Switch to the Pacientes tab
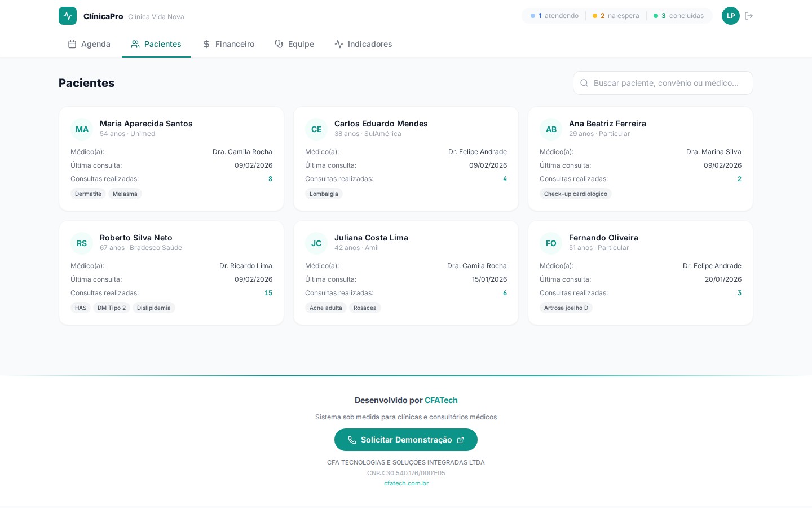The image size is (812, 508). click(156, 44)
